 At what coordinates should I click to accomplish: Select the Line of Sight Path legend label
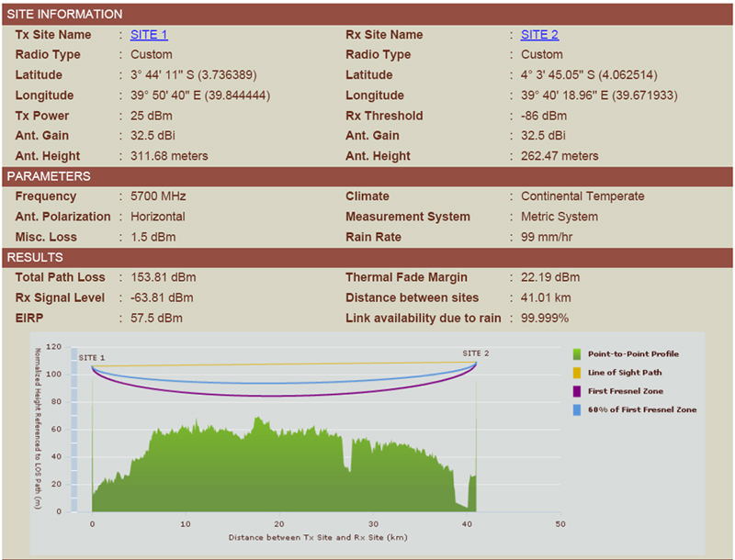(625, 373)
